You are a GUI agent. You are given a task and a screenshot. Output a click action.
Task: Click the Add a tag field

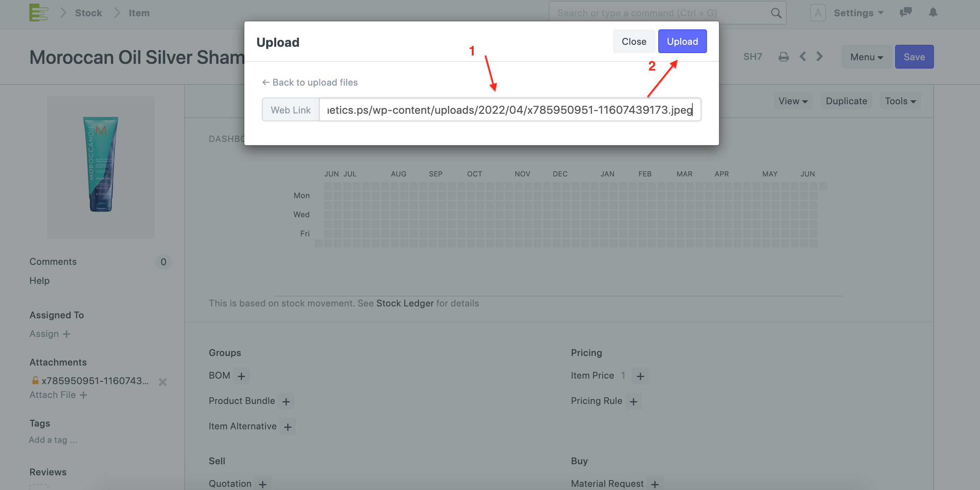[x=53, y=440]
